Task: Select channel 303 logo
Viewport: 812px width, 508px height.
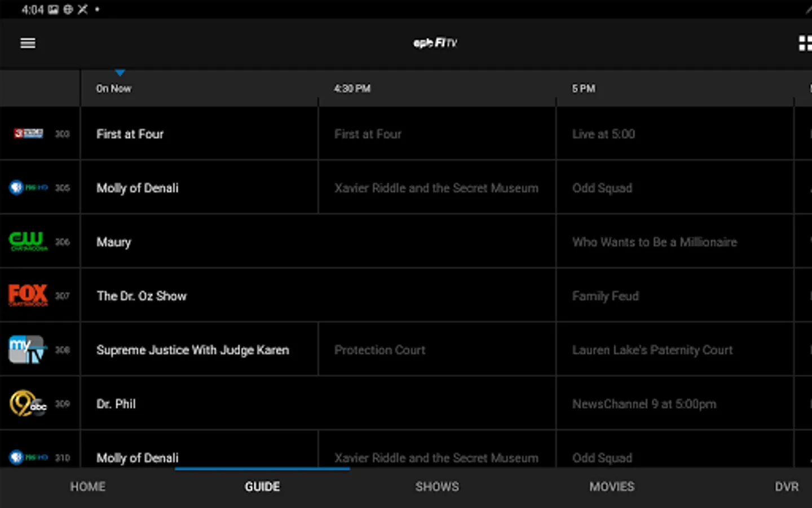Action: (x=28, y=134)
